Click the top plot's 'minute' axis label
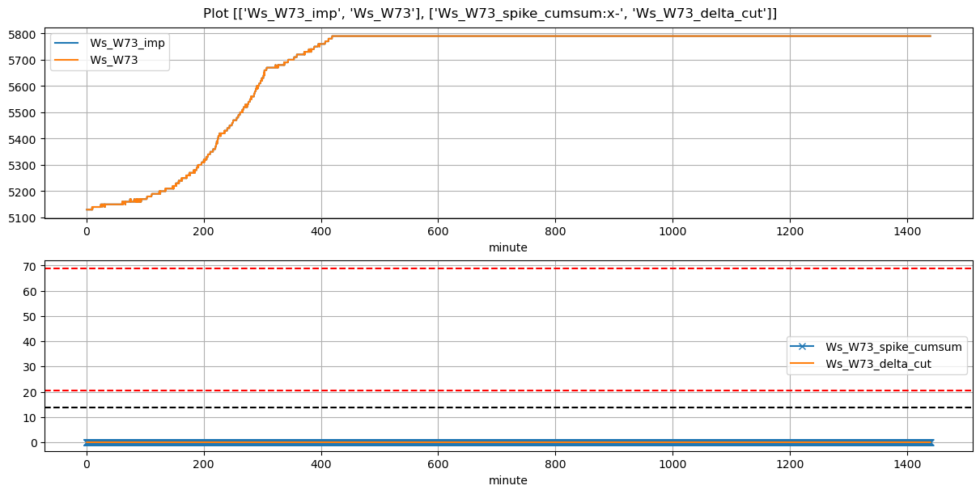This screenshot has width=980, height=494. click(507, 247)
